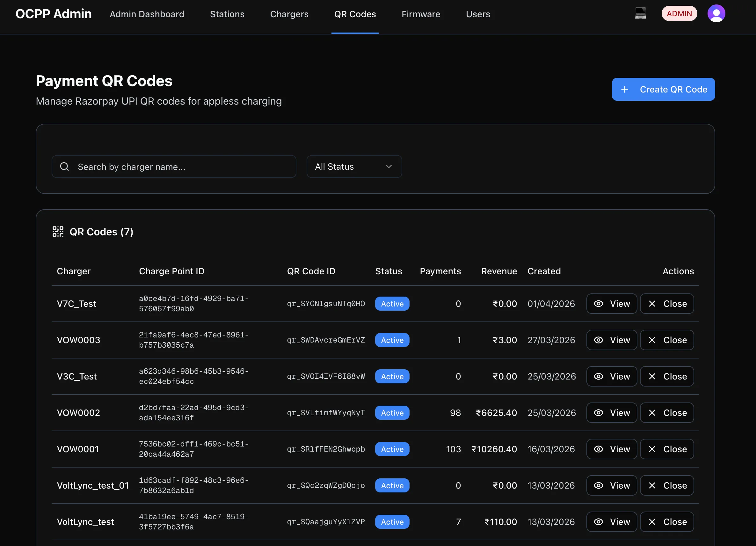The width and height of the screenshot is (756, 546).
Task: Close QR code for VOW0003
Action: click(x=667, y=340)
